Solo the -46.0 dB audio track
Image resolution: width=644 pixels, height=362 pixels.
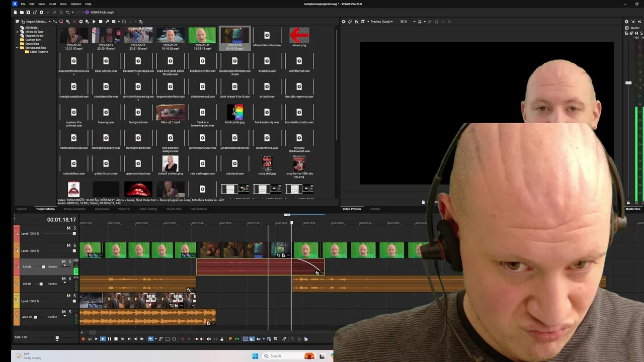(x=69, y=312)
